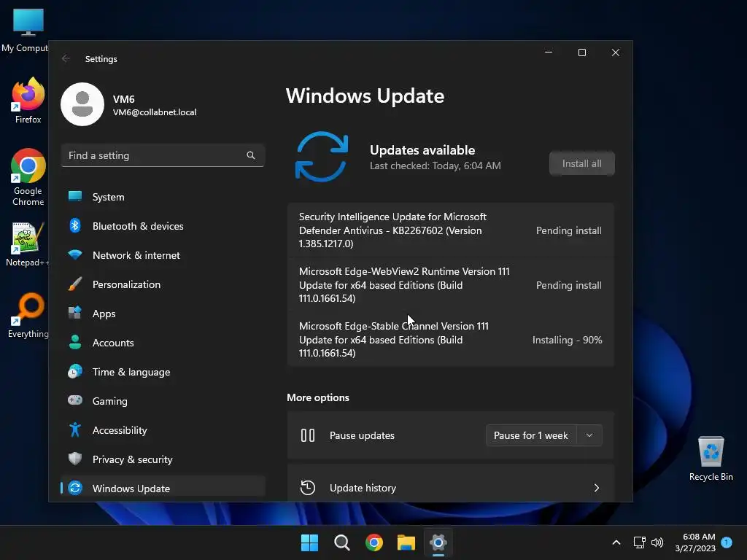Select the Network & internet wifi icon
Viewport: 747px width, 560px height.
75,254
